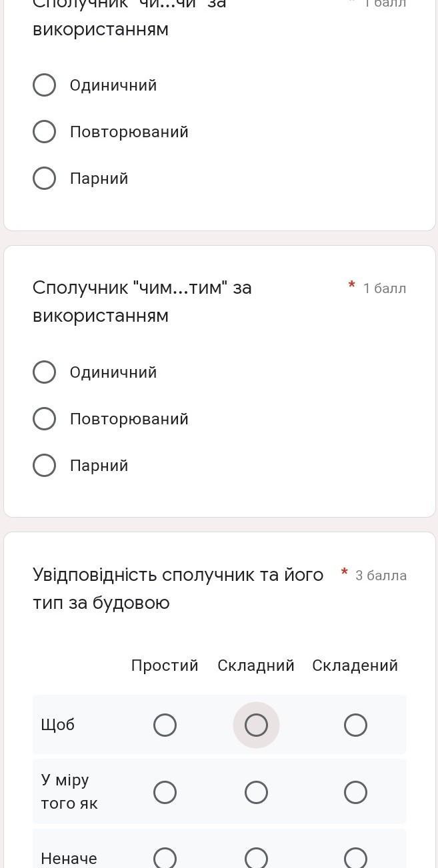This screenshot has height=868, width=438.
Task: Pick Простий for the Неначе row
Action: coord(165,858)
